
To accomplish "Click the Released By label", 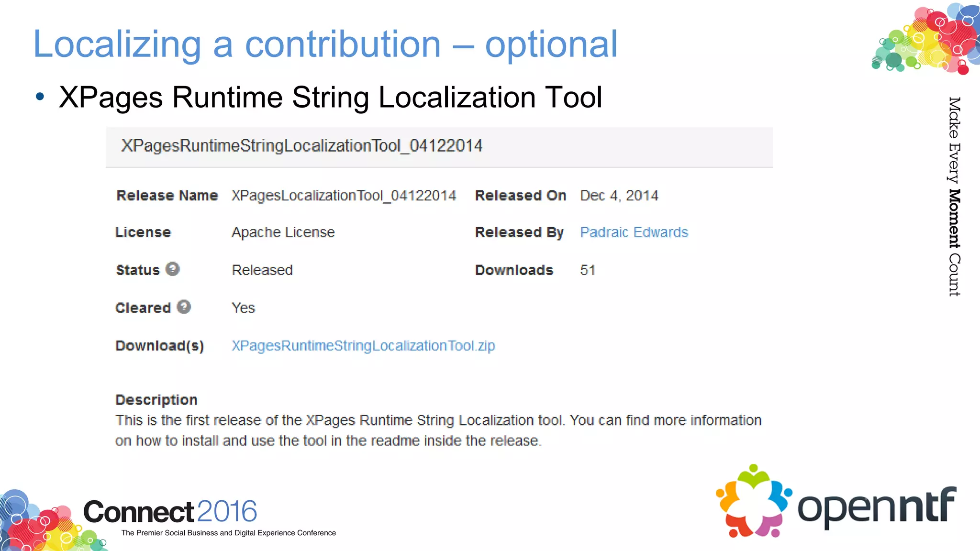I will 519,232.
